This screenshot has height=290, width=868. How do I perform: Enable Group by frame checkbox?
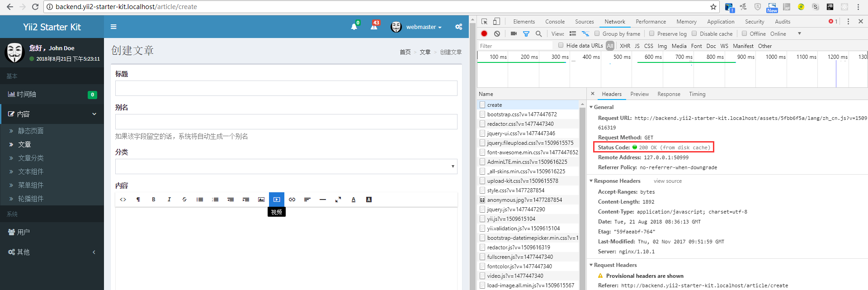(597, 33)
